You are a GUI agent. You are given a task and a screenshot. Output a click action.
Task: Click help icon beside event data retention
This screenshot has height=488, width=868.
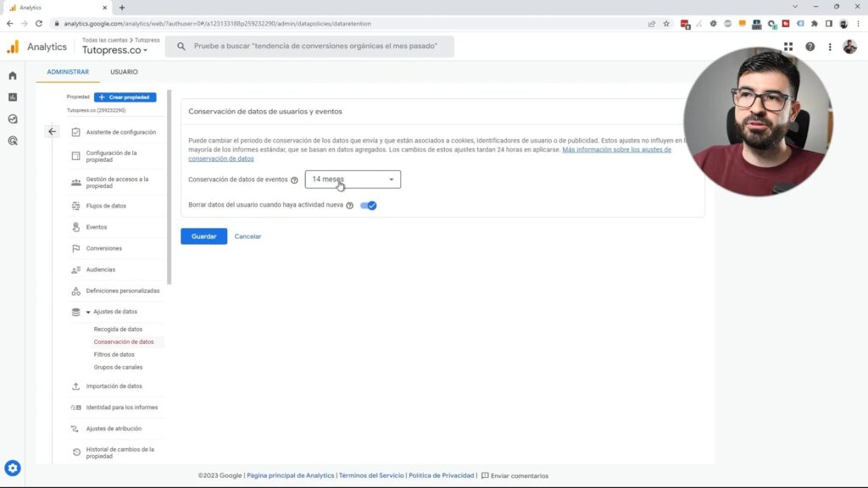click(294, 180)
